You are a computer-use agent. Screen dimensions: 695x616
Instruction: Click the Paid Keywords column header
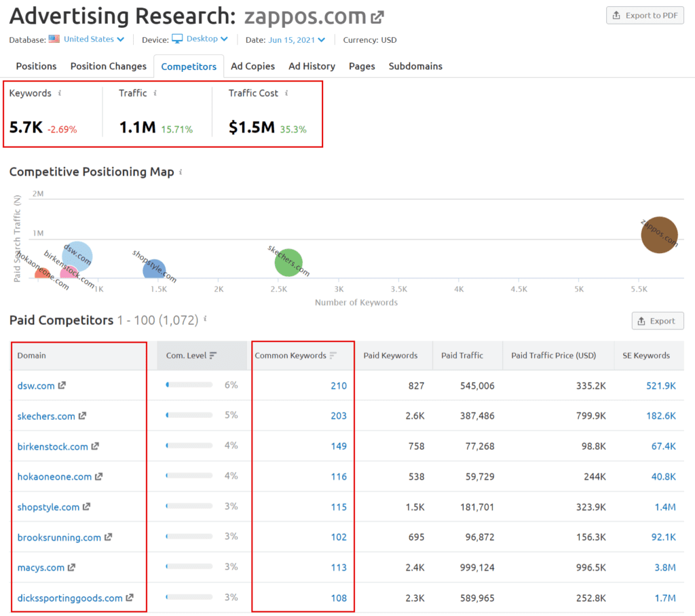(x=390, y=355)
